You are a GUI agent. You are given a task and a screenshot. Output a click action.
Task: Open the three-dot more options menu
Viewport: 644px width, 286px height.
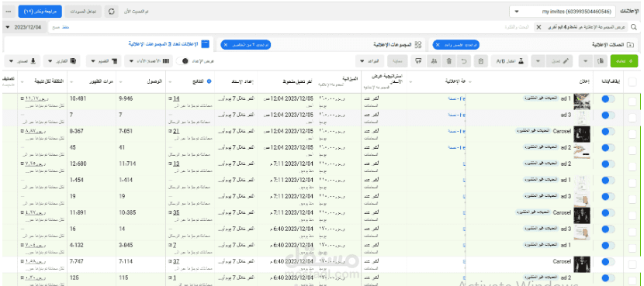[9, 12]
